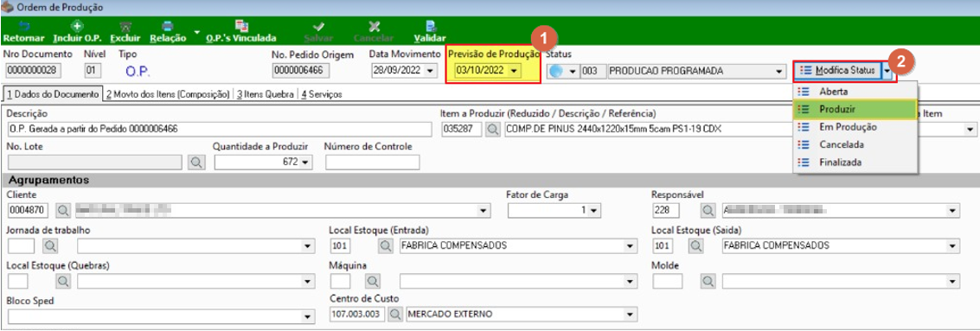Expand Local Estoque (Entrada) FABRICA COMPENSADOS dropdown
980x331 pixels.
click(x=630, y=246)
